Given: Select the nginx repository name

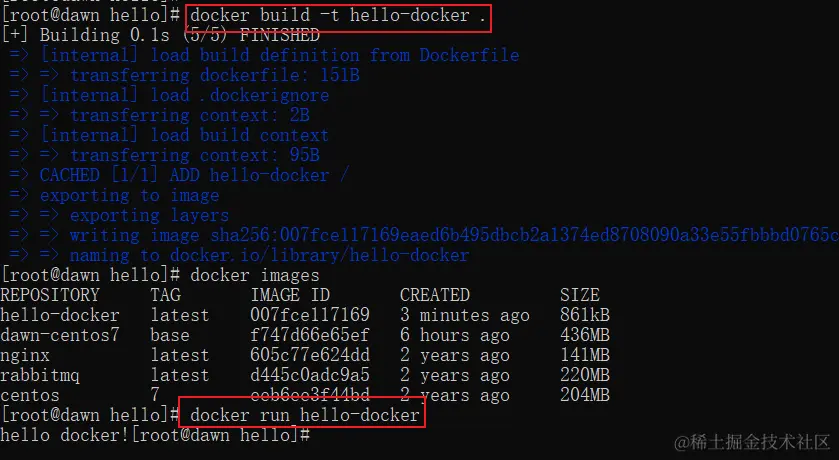Looking at the screenshot, I should coord(25,355).
